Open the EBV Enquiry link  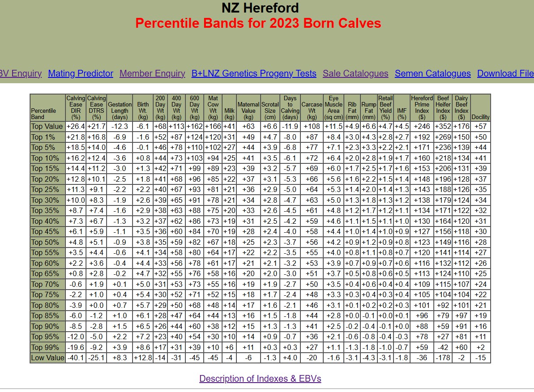point(21,73)
